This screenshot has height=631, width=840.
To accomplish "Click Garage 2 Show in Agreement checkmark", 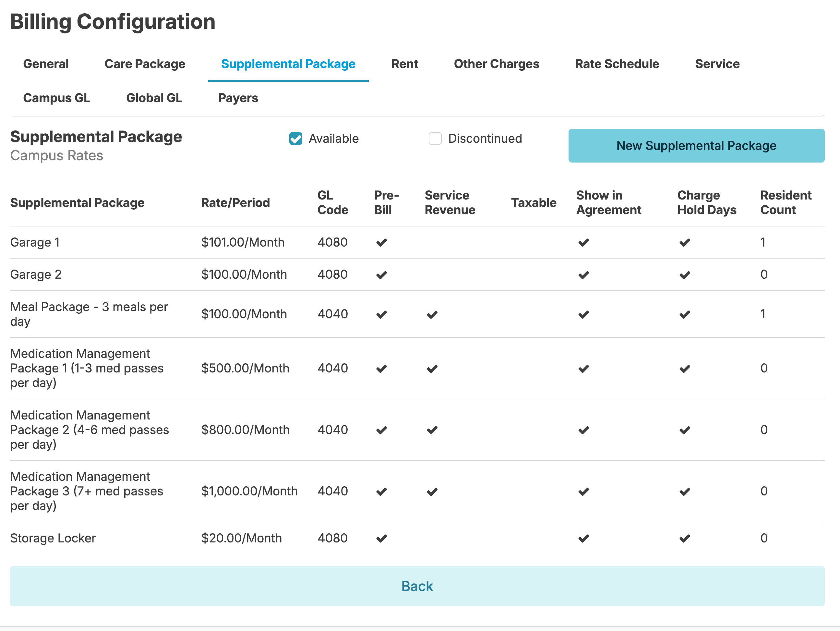I will pos(583,275).
